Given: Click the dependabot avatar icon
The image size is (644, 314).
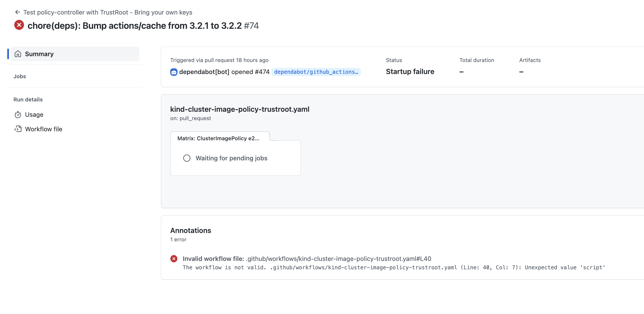Looking at the screenshot, I should tap(174, 72).
